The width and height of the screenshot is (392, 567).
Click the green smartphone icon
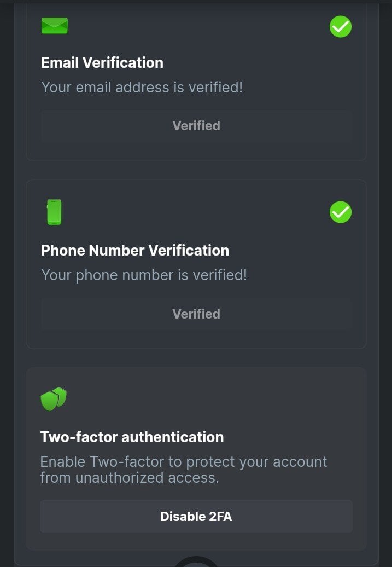[x=54, y=212]
